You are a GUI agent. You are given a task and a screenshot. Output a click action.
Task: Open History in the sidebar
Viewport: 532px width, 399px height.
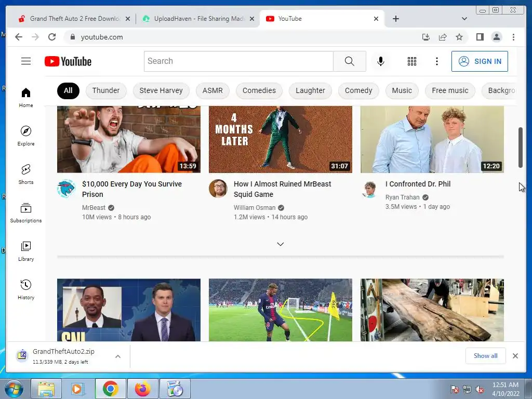pyautogui.click(x=26, y=289)
